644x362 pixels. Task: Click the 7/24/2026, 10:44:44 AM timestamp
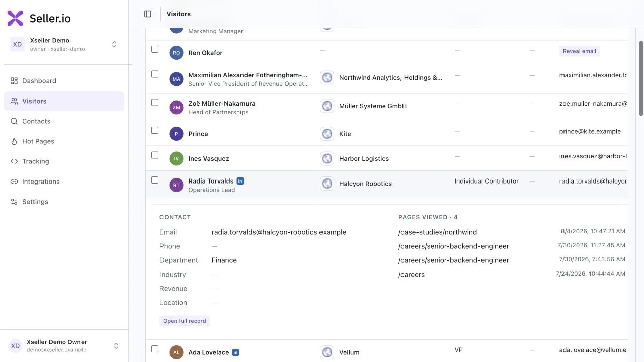591,274
